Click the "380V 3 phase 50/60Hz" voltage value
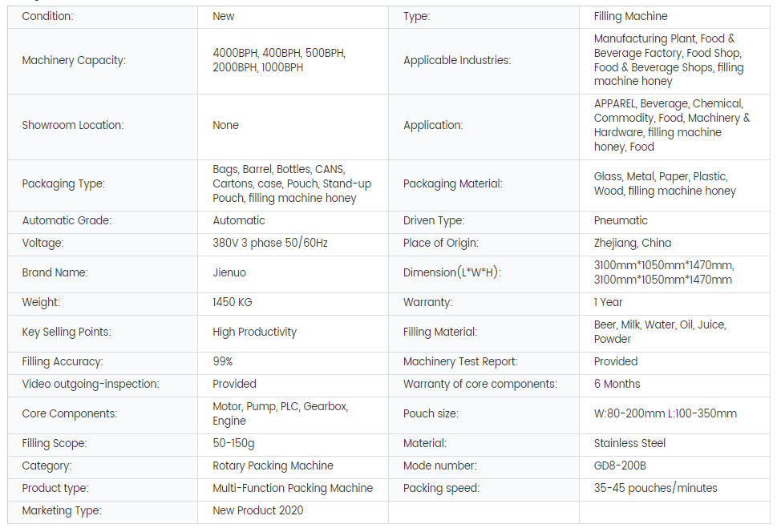781x532 pixels. pos(269,243)
